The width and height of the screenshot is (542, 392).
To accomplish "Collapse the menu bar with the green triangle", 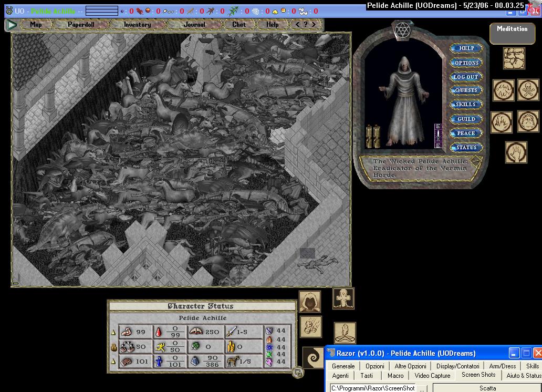I will [12, 25].
